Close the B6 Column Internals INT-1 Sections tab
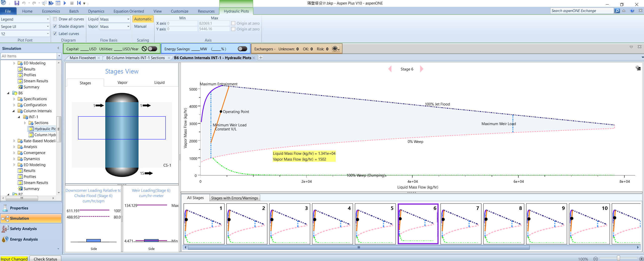The image size is (644, 261). (x=169, y=58)
